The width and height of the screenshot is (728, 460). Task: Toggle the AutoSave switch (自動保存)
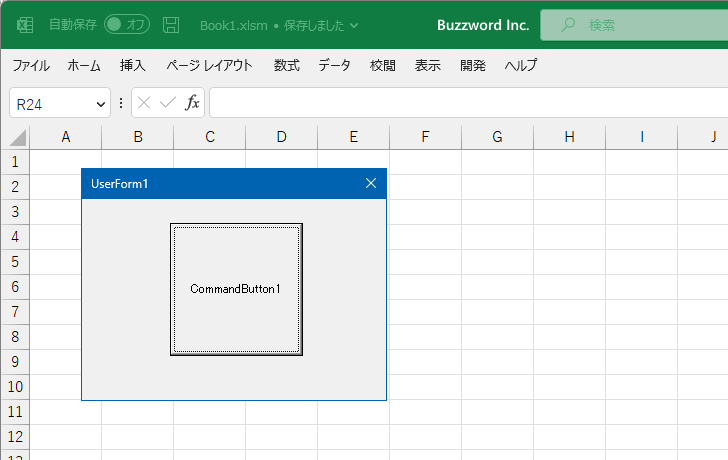[127, 25]
